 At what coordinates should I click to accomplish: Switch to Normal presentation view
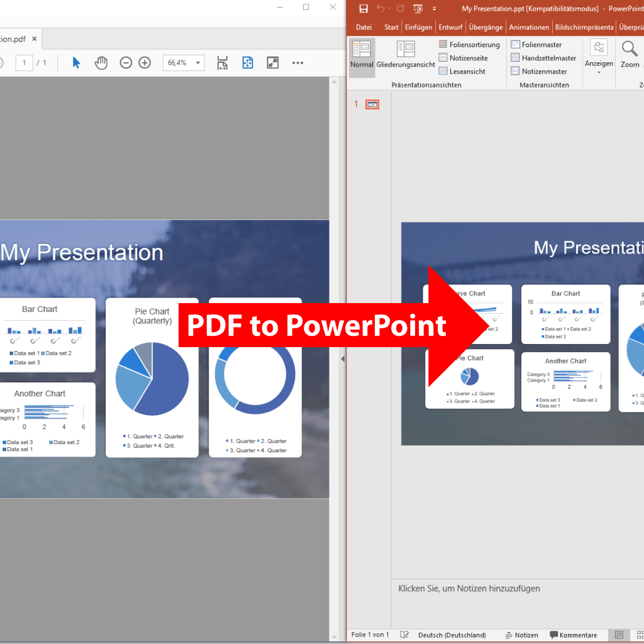362,55
